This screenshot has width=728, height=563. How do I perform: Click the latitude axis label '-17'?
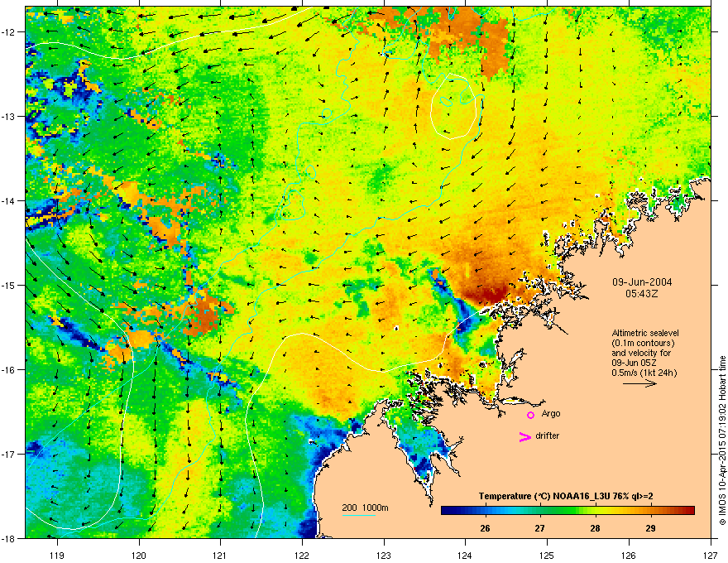point(9,454)
